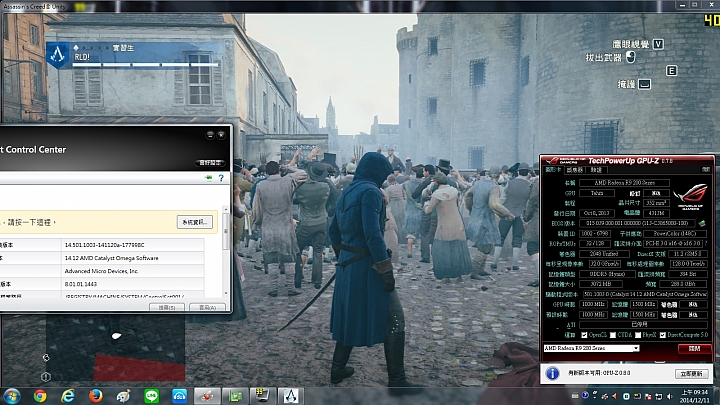Click the taskbar clock showing 09:34

pyautogui.click(x=694, y=396)
